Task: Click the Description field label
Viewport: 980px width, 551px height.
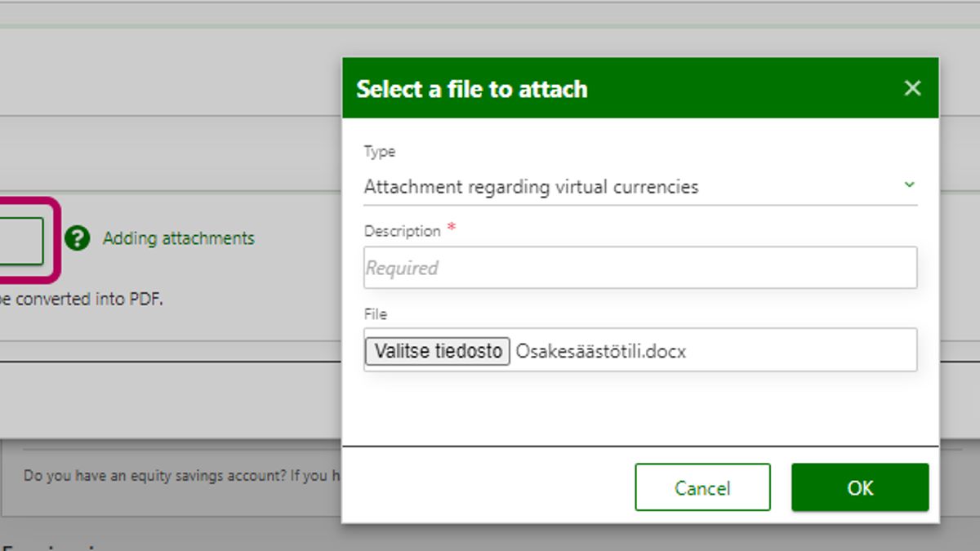Action: pyautogui.click(x=402, y=231)
